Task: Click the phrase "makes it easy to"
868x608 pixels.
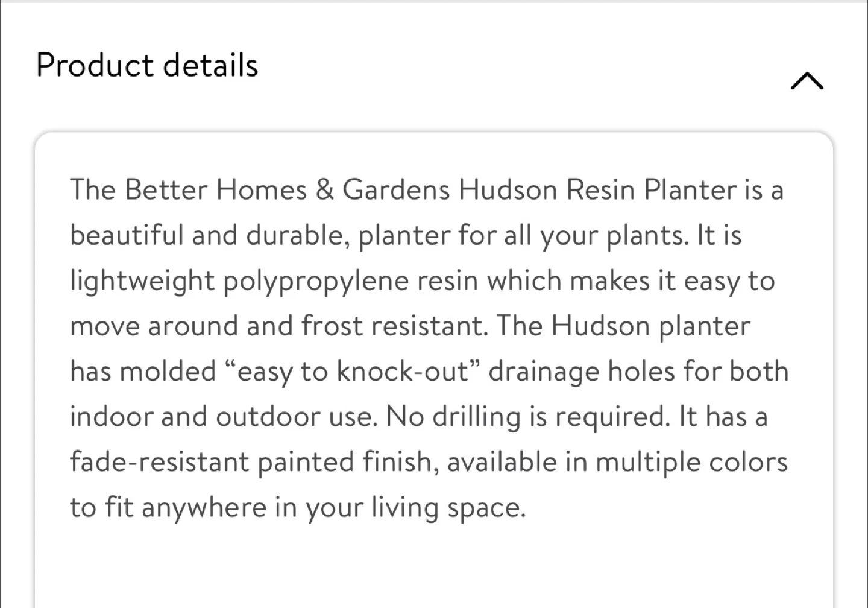Action: 672,281
